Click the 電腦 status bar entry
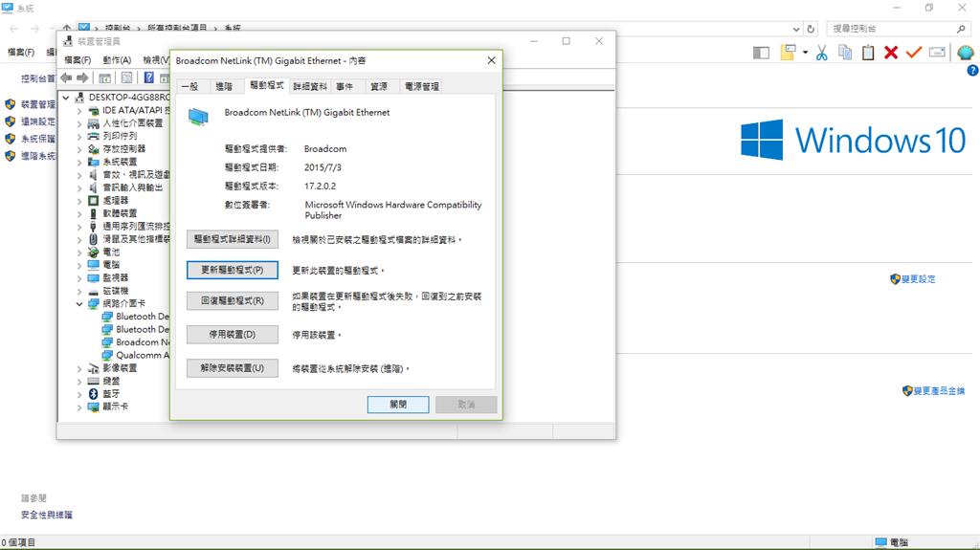This screenshot has height=550, width=980. coord(892,542)
